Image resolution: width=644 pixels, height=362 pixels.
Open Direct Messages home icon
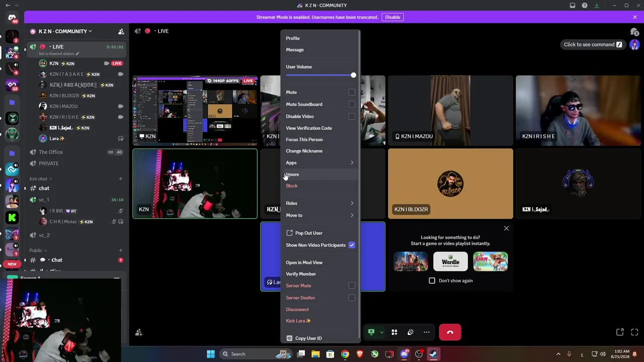12,18
